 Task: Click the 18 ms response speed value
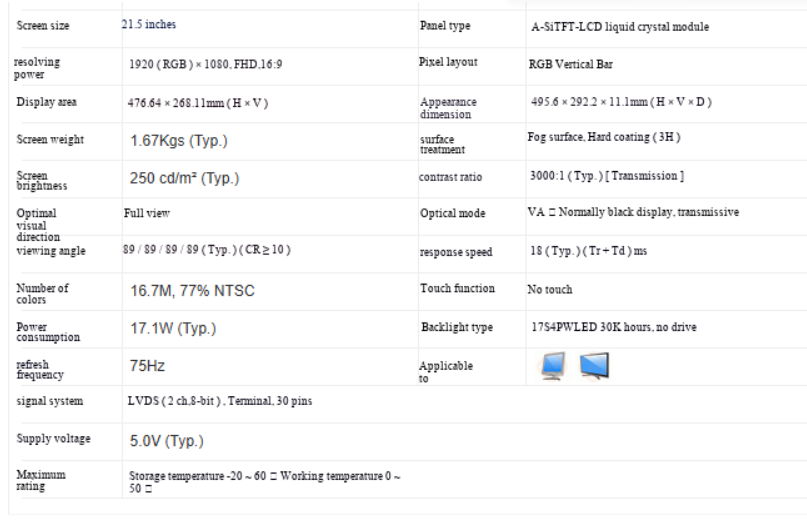point(588,251)
